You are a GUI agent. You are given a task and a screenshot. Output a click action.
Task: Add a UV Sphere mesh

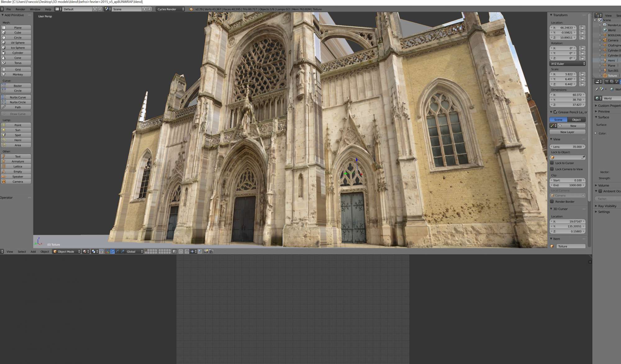pyautogui.click(x=18, y=43)
